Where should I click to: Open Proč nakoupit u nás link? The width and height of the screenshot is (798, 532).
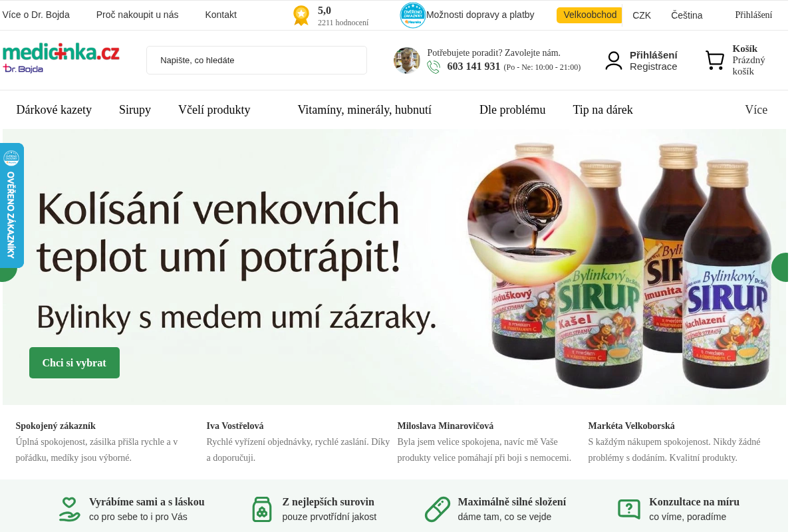138,15
